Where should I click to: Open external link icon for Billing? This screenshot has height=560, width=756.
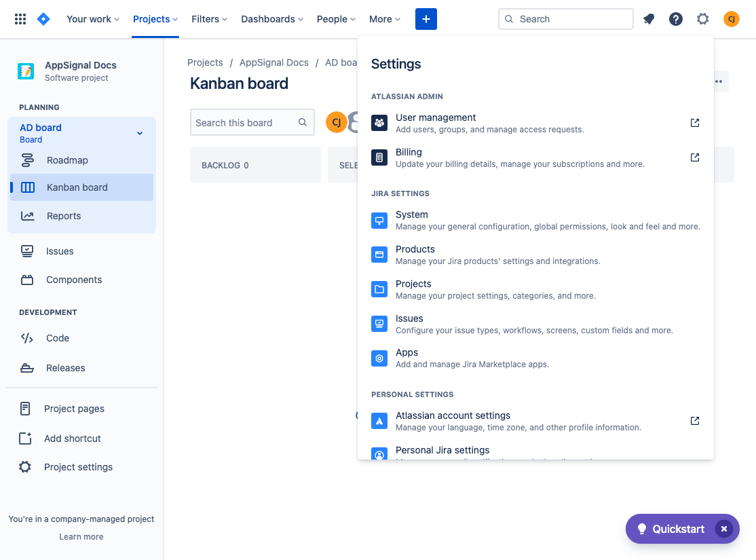tap(695, 157)
